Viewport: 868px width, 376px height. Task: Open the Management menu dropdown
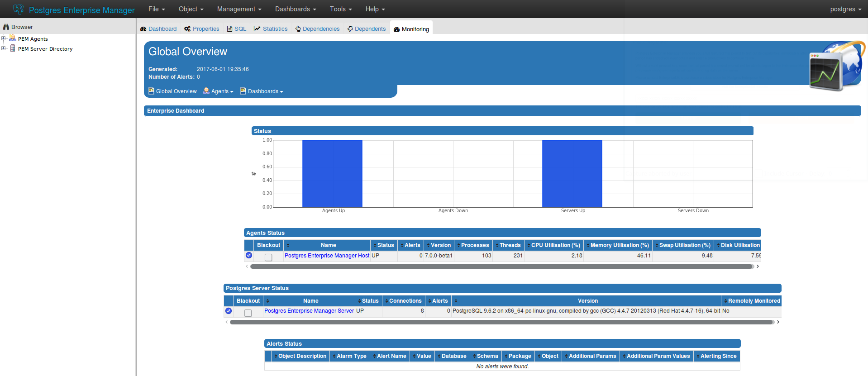[239, 9]
